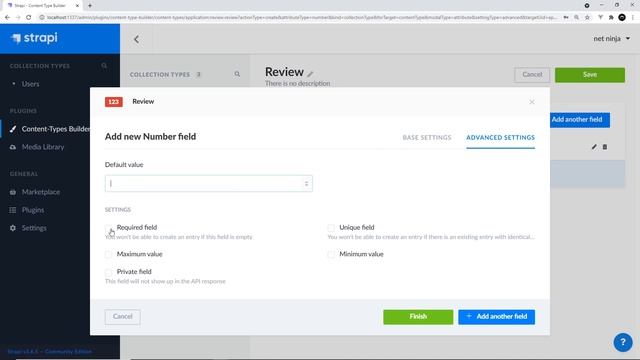Screen dimensions: 640x360
Task: Open Marketplace page
Action: pyautogui.click(x=41, y=192)
